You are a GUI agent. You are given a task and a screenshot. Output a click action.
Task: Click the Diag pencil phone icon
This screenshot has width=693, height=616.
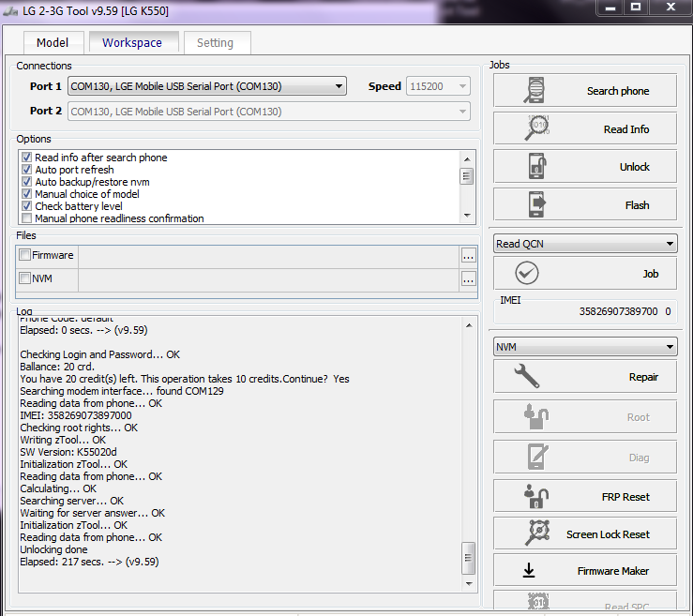pyautogui.click(x=537, y=457)
